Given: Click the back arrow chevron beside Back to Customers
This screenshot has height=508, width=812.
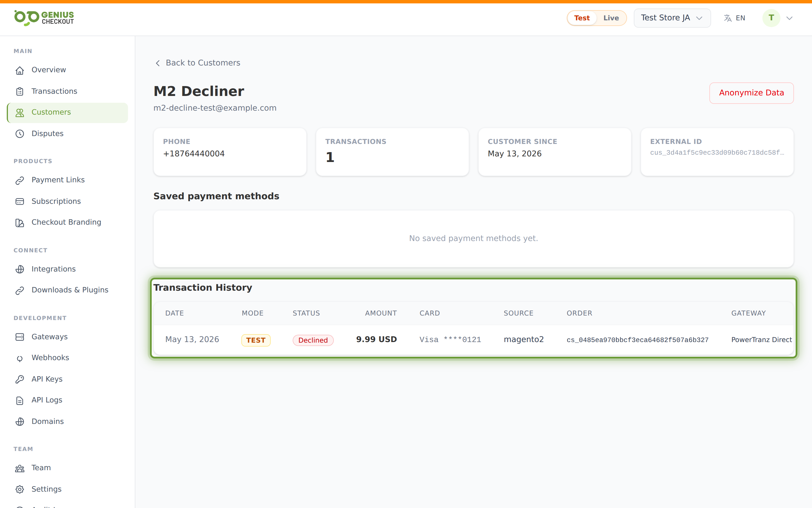Looking at the screenshot, I should pyautogui.click(x=158, y=63).
